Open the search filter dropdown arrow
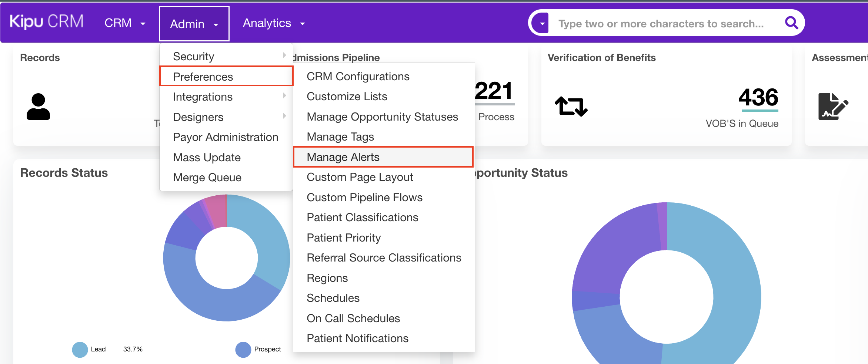The height and width of the screenshot is (364, 868). (542, 24)
